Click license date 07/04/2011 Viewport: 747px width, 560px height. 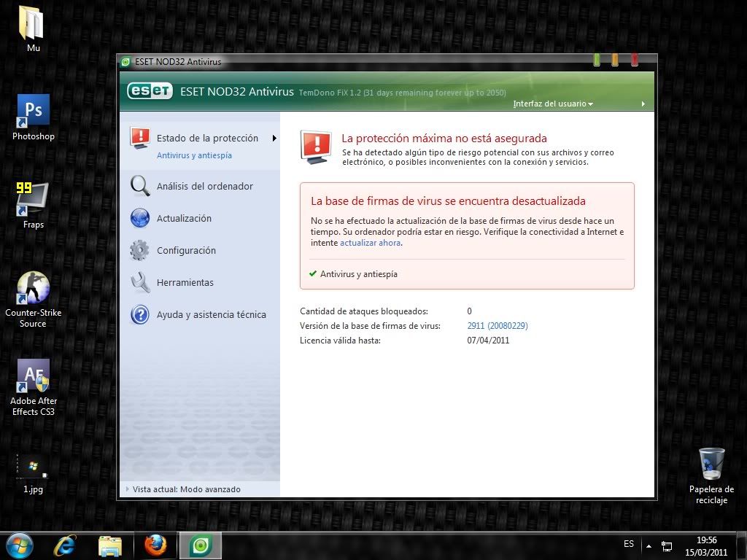tap(488, 341)
